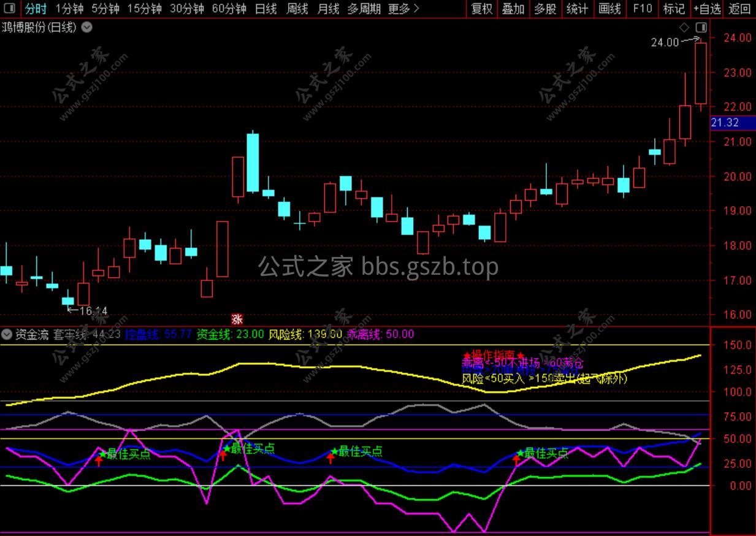This screenshot has width=756, height=536.
Task: Switch to the 月线 monthly chart tab
Action: coord(328,9)
